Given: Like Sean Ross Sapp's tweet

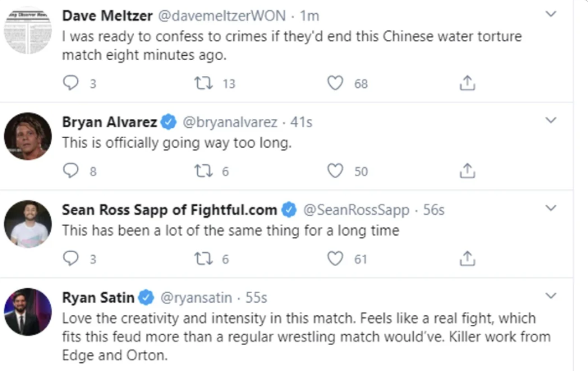Looking at the screenshot, I should tap(335, 259).
